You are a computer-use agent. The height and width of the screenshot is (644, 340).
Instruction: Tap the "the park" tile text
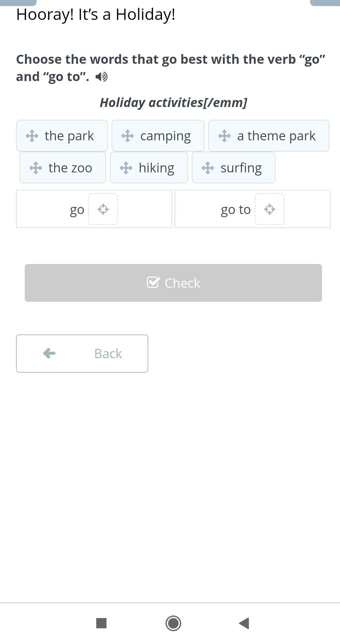(69, 136)
